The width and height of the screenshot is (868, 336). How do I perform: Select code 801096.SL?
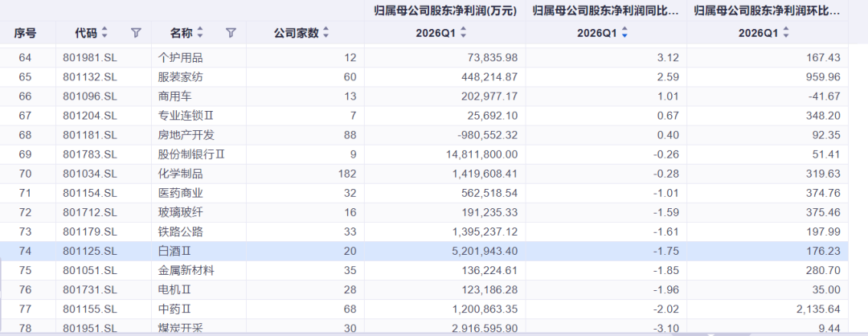[x=90, y=96]
